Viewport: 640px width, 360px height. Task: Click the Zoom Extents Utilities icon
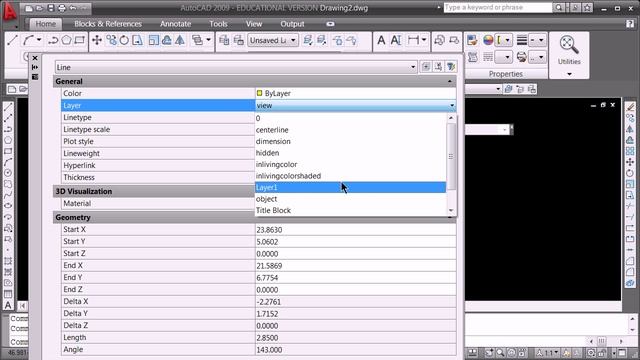tap(569, 44)
